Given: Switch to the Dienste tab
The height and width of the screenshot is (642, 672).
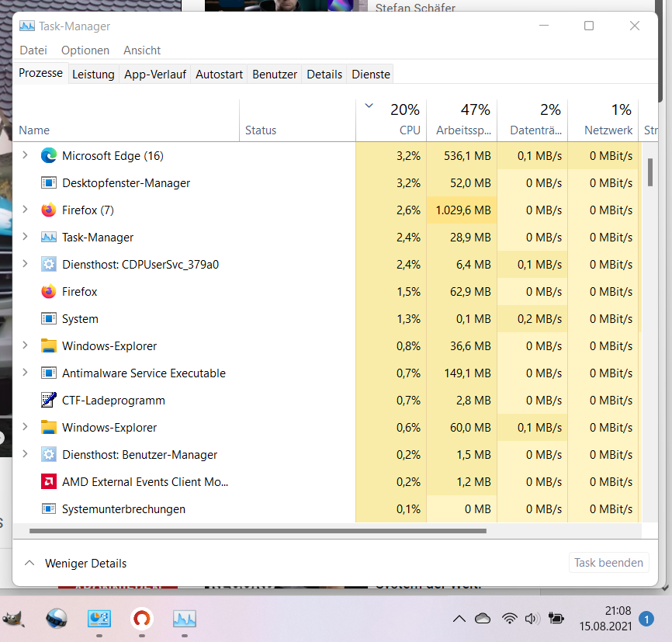Looking at the screenshot, I should tap(371, 75).
